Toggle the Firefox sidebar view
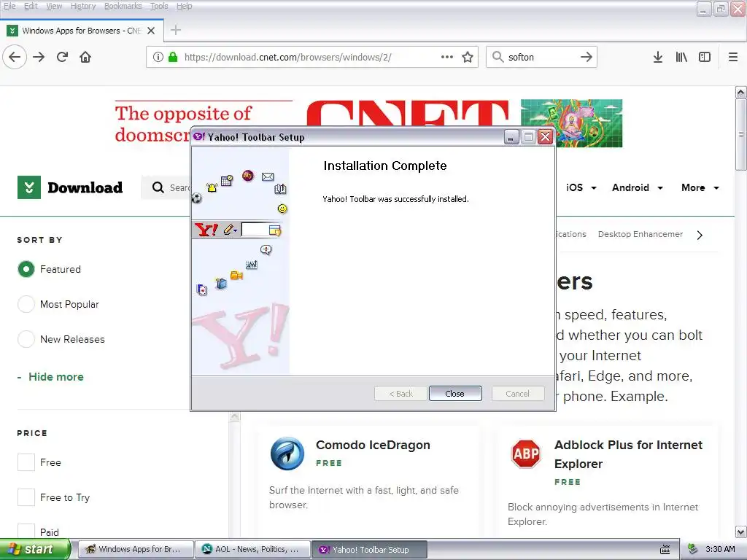The height and width of the screenshot is (560, 747). click(705, 57)
